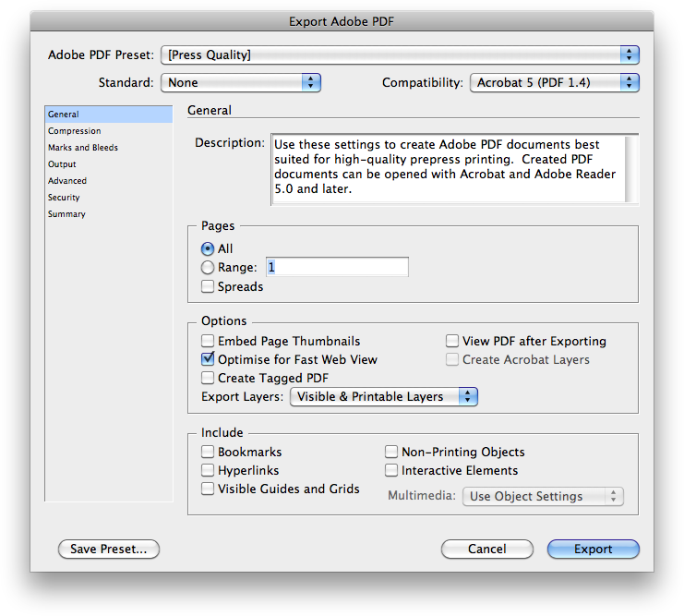Open Export Layers dropdown

(x=384, y=396)
